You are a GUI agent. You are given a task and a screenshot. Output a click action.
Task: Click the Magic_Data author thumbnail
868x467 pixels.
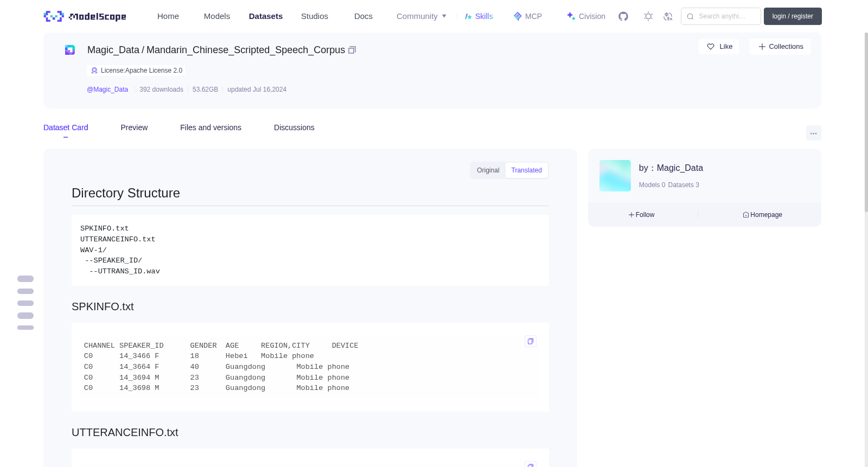tap(615, 176)
